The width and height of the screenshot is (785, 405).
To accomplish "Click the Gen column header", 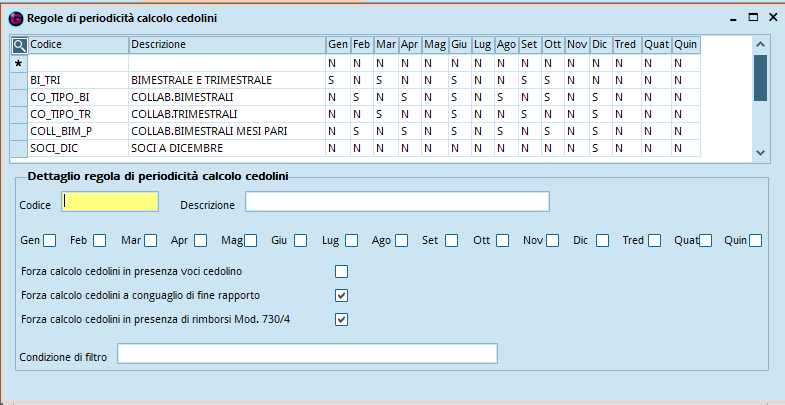I will click(338, 45).
